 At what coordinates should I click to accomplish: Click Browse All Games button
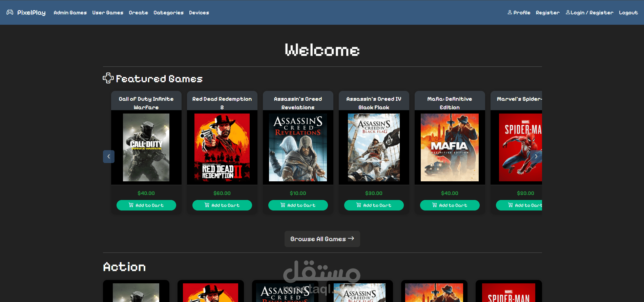click(x=322, y=239)
